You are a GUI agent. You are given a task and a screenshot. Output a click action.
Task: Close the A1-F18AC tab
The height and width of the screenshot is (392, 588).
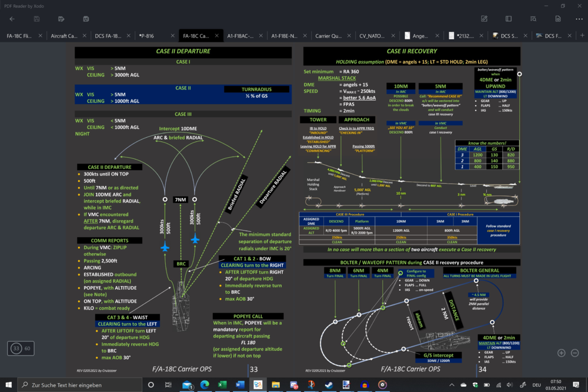click(260, 35)
